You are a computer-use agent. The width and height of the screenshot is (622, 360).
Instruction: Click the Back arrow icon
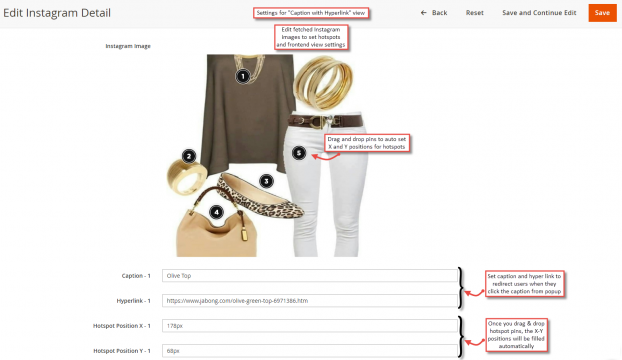pyautogui.click(x=424, y=13)
